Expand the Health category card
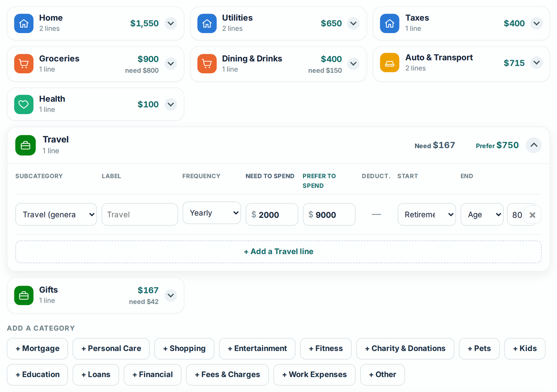 click(171, 104)
